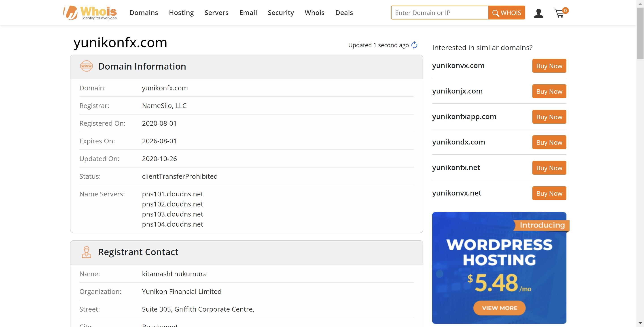The width and height of the screenshot is (644, 327).
Task: Click the refresh/update icon next to timestamp
Action: pyautogui.click(x=415, y=45)
